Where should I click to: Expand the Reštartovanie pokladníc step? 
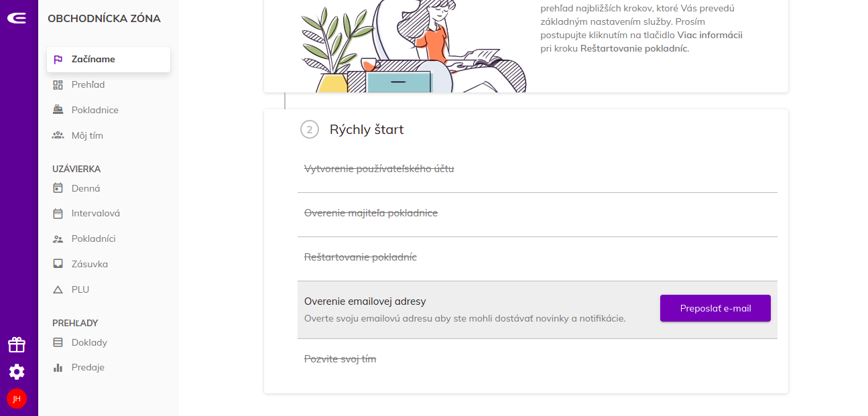[x=538, y=257]
